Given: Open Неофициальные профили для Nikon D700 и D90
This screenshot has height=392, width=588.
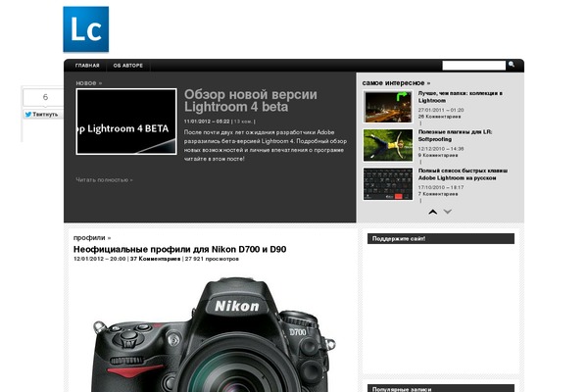Looking at the screenshot, I should [x=179, y=250].
